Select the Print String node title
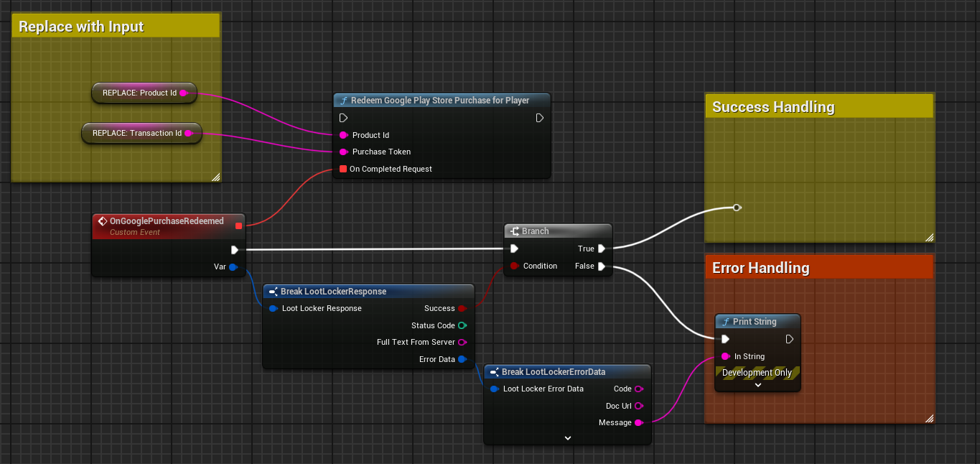Image resolution: width=980 pixels, height=464 pixels. point(755,322)
